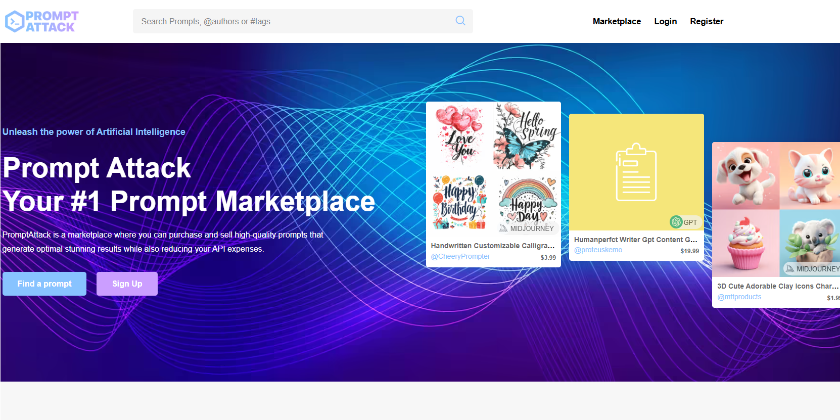Select the Hello Spring butterfly thumbnail

(x=526, y=136)
